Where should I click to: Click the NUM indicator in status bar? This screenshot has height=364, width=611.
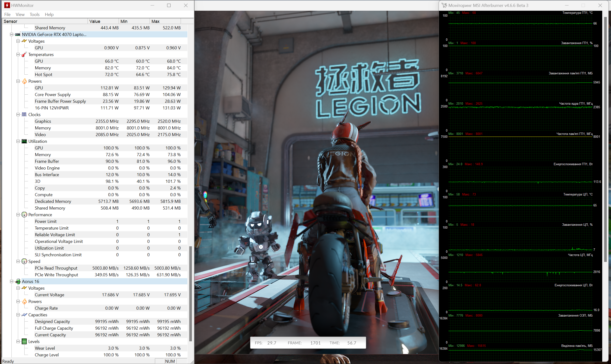click(170, 361)
